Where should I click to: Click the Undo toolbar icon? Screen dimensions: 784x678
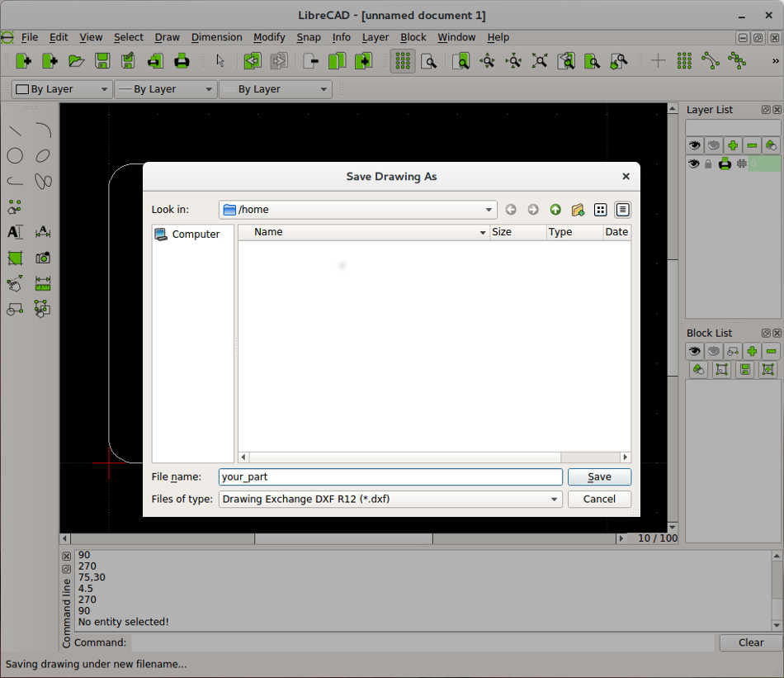pos(253,61)
